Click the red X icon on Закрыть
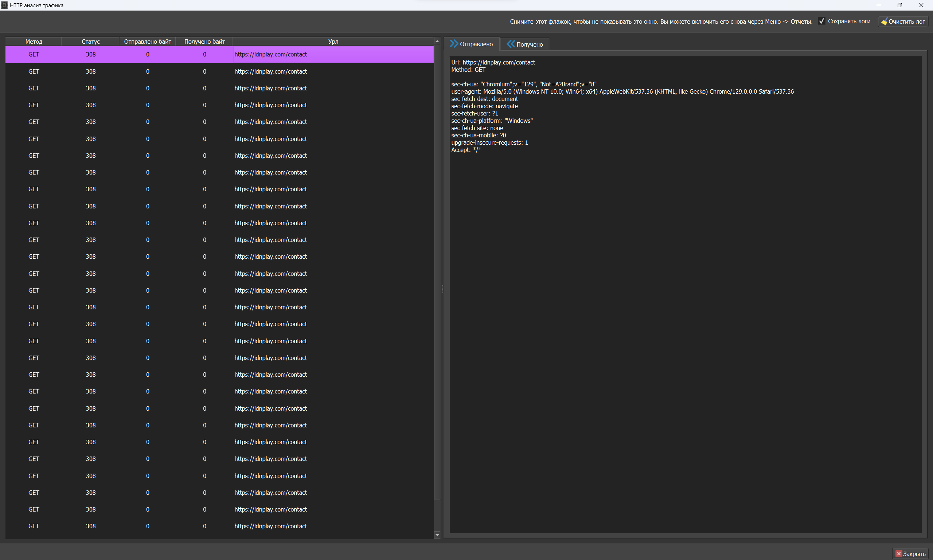Viewport: 933px width, 560px height. click(x=898, y=553)
